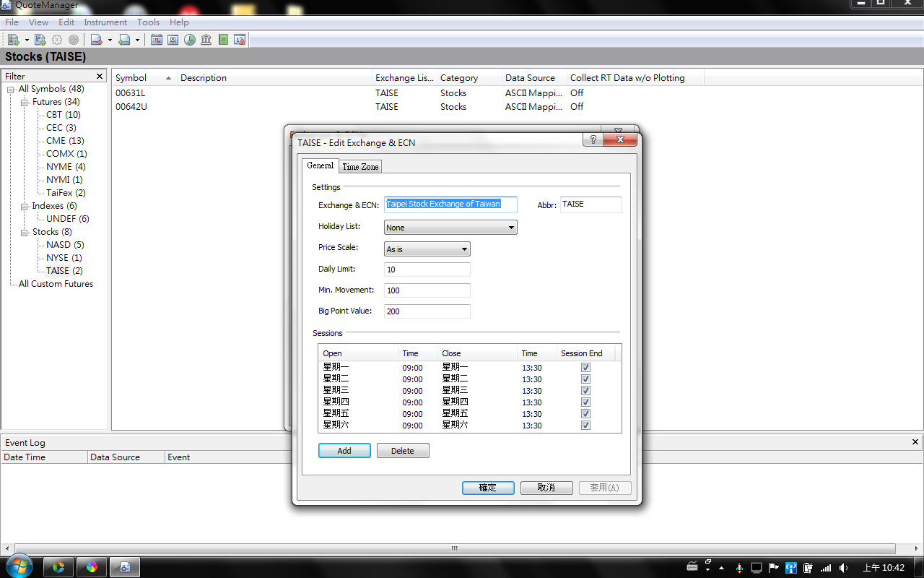This screenshot has width=924, height=578.
Task: Click the Export Data toolbar icon with green arrow
Action: (x=124, y=40)
